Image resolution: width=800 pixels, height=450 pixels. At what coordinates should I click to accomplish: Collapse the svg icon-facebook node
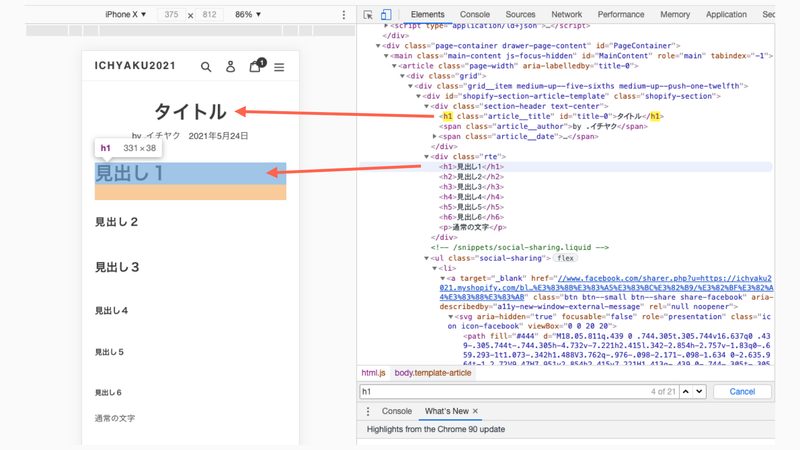(x=451, y=317)
